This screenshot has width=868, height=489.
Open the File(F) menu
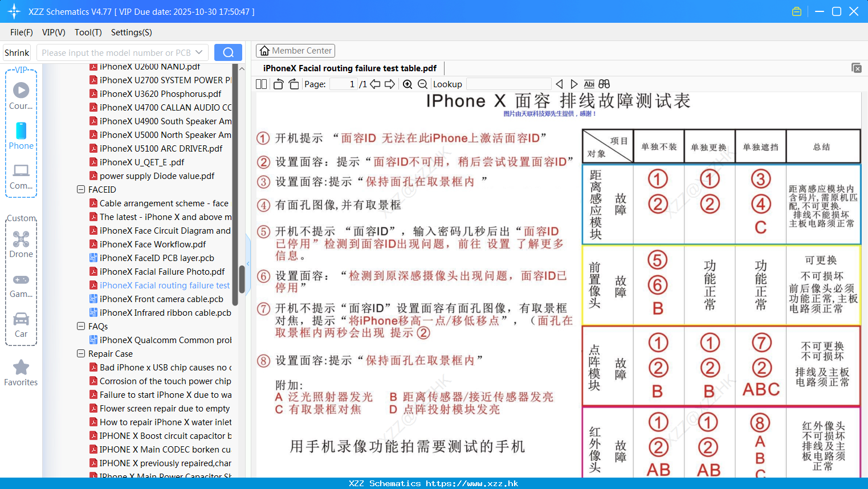coord(22,32)
